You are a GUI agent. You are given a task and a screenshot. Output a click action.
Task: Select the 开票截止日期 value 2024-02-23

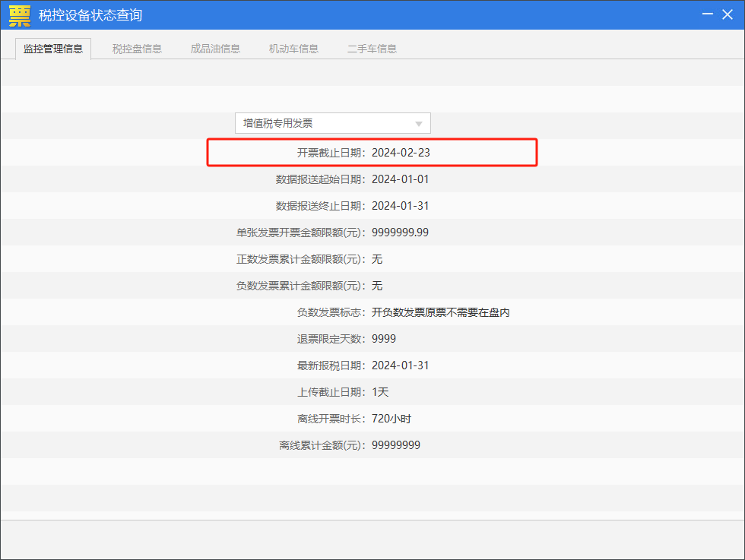[401, 153]
